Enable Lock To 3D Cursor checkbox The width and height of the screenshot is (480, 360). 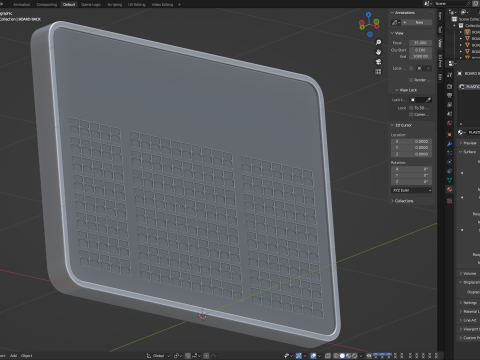click(x=411, y=108)
